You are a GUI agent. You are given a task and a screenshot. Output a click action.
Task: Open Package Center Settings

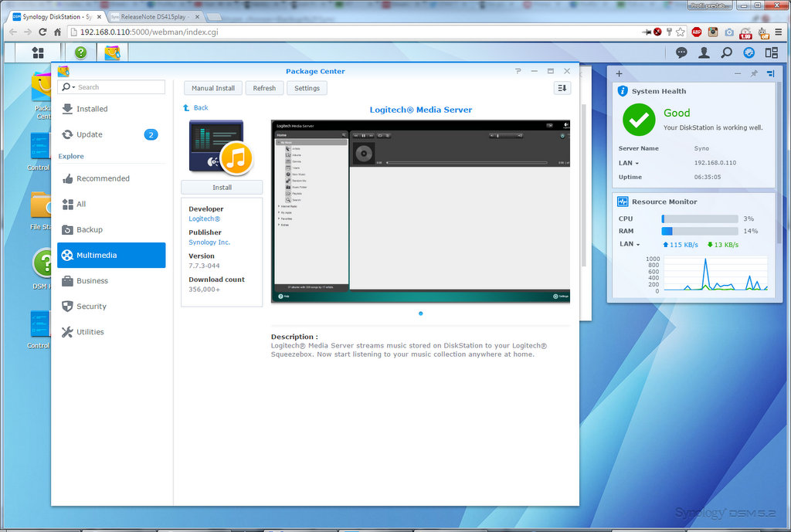click(307, 88)
